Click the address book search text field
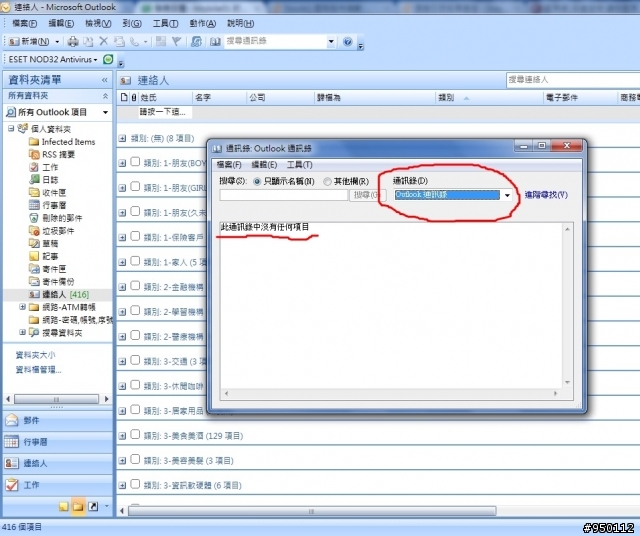640x536 pixels. click(284, 195)
